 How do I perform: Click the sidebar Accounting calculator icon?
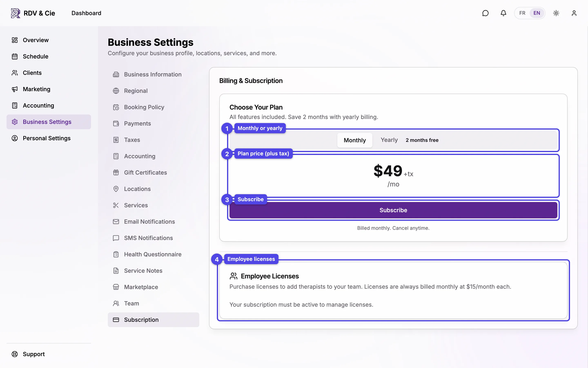point(14,105)
